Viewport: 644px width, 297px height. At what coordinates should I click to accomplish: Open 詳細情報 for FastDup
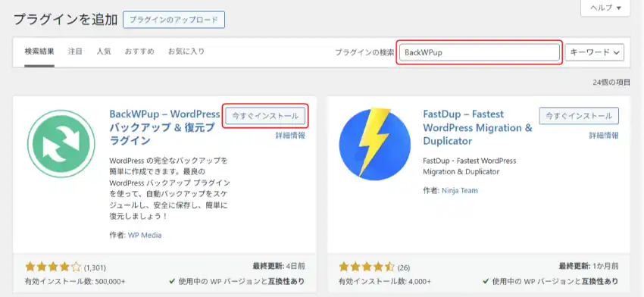tap(604, 136)
